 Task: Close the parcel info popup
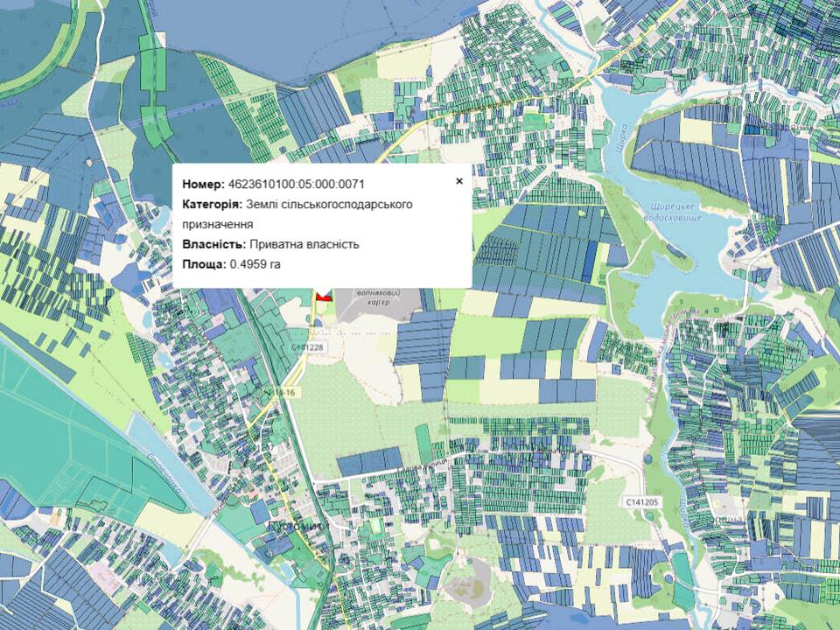click(458, 181)
